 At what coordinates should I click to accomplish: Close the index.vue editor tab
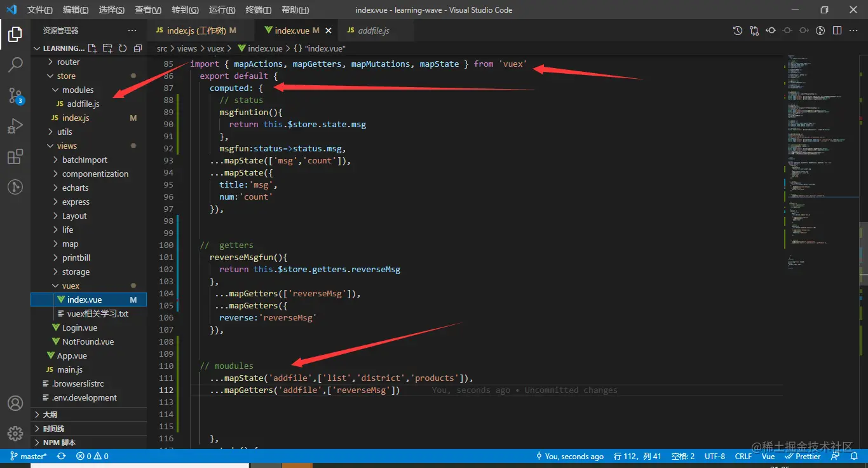(329, 31)
